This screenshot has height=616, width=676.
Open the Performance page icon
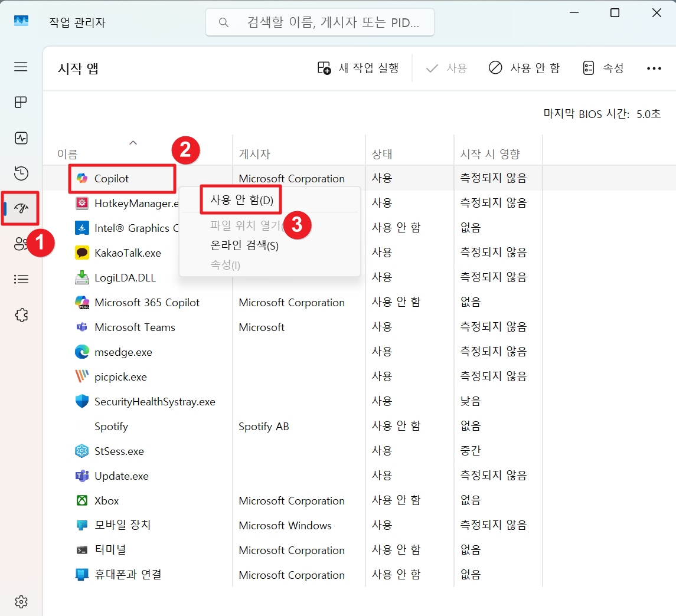(21, 138)
